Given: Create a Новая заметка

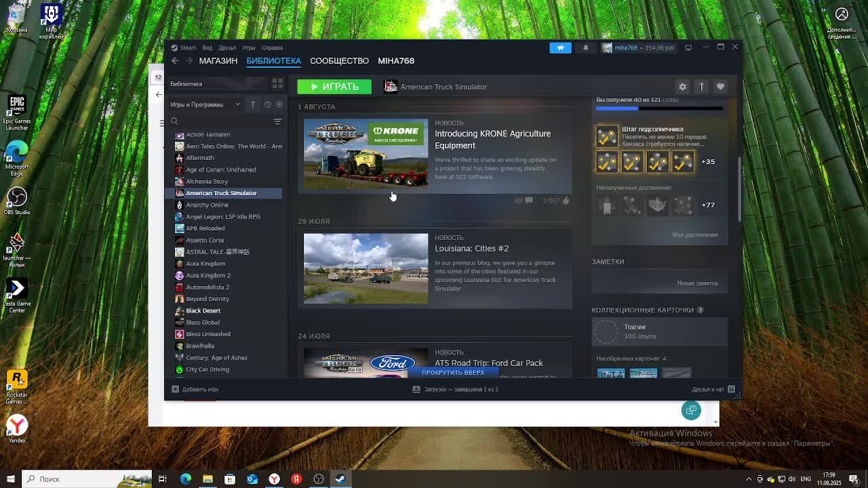Looking at the screenshot, I should pos(697,283).
